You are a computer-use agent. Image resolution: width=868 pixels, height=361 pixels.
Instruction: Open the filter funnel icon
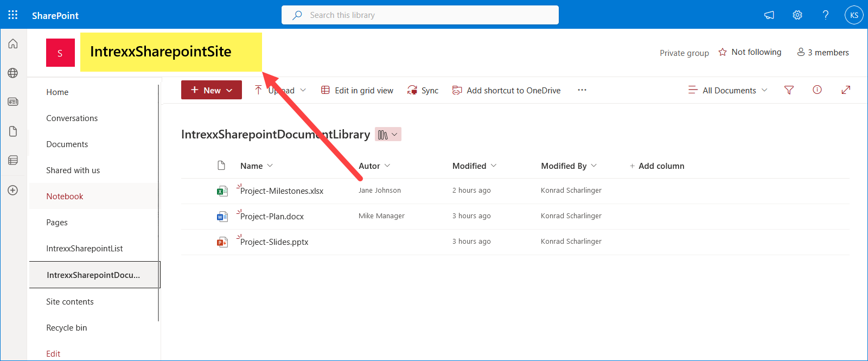tap(789, 90)
